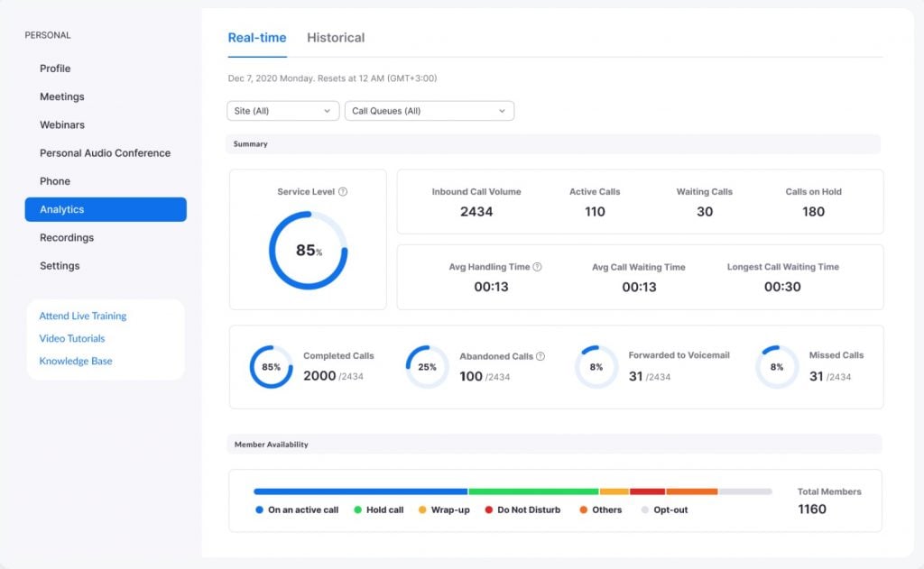Screen dimensions: 924x569
Task: Select the Forwarded to Voicemail gauge
Action: pyautogui.click(x=596, y=367)
